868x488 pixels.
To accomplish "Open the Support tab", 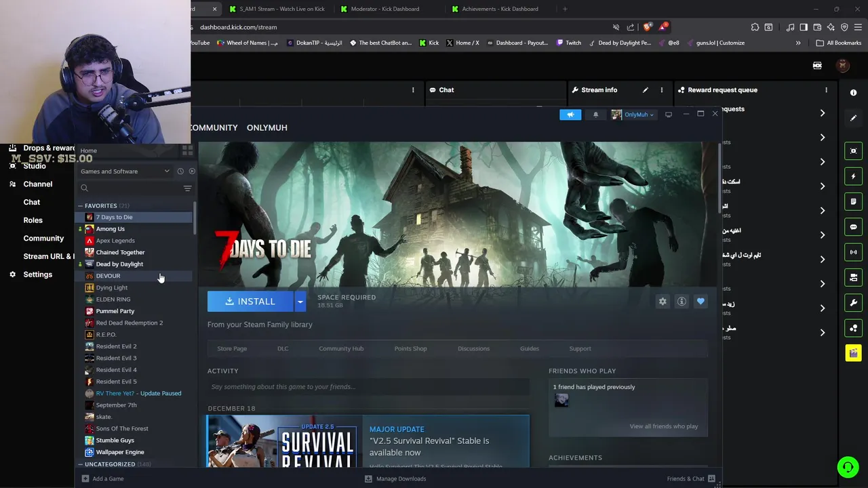I will coord(580,348).
